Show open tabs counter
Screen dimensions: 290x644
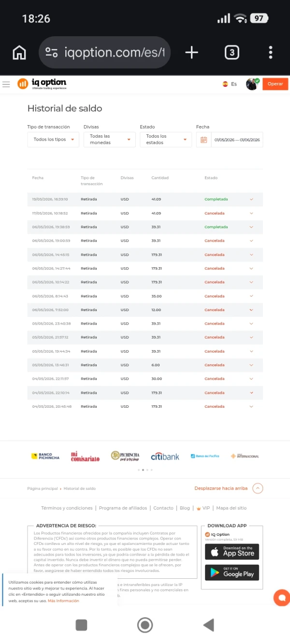point(232,52)
